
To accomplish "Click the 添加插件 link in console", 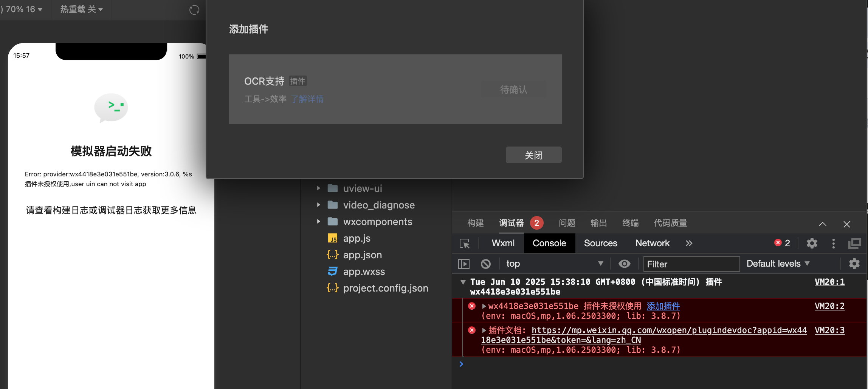I will (x=663, y=306).
